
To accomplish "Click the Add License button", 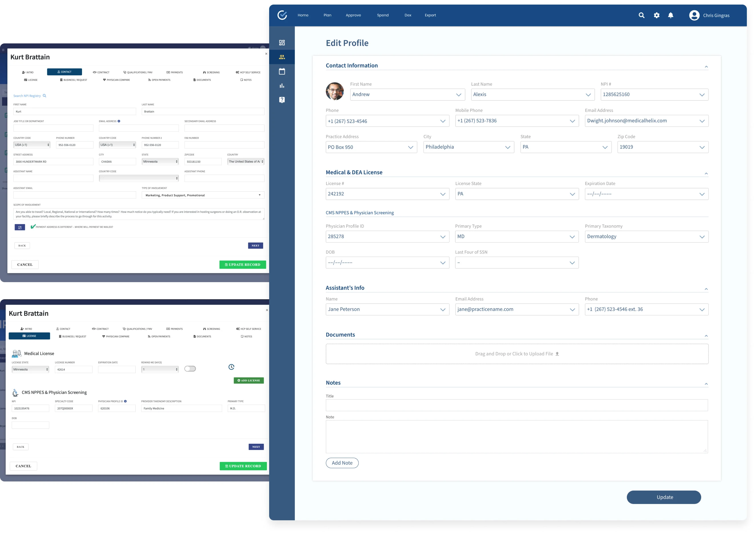I will coord(249,380).
